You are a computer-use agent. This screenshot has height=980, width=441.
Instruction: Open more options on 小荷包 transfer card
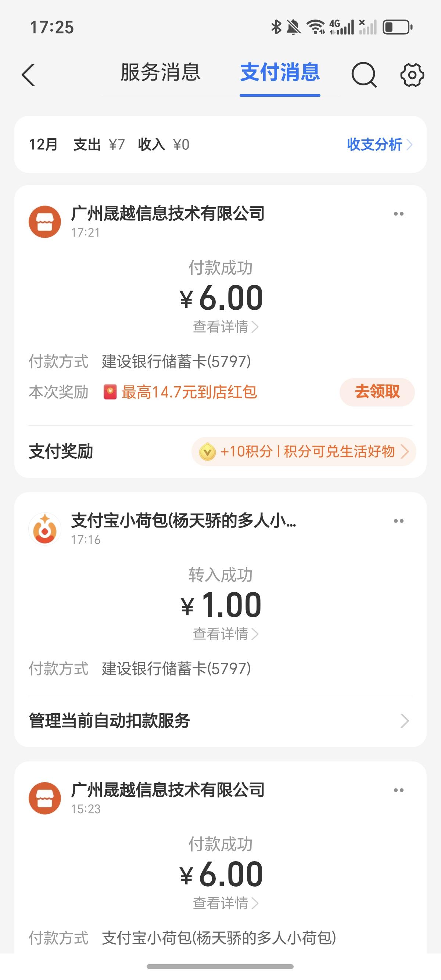[398, 521]
